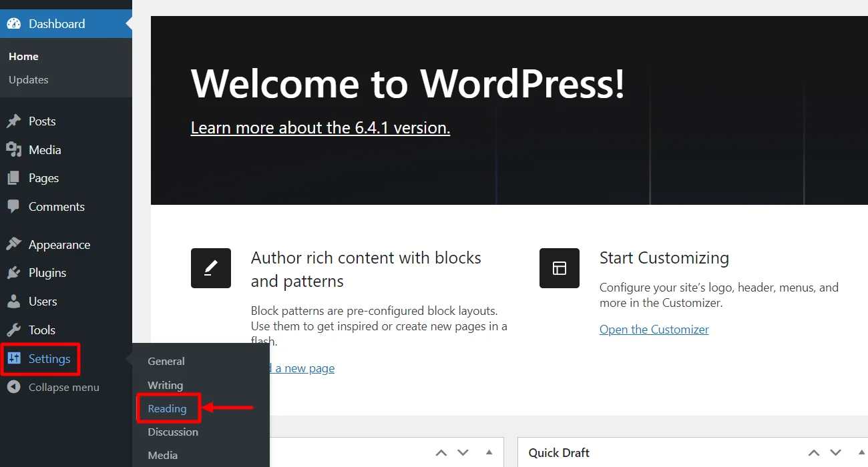Collapse the Quick Draft panel triangle
This screenshot has height=467, width=868.
(861, 453)
